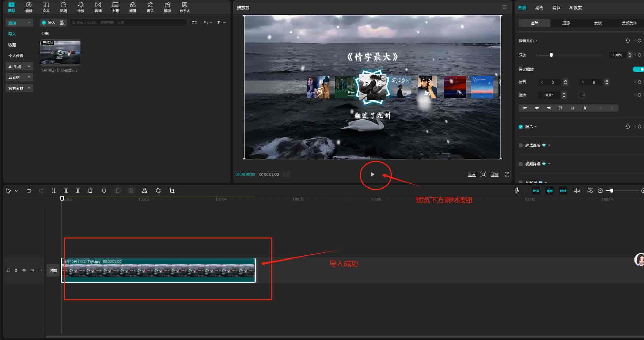Open the 音频 audio panel icon
Screen dimensions: 644x340
(x=29, y=7)
